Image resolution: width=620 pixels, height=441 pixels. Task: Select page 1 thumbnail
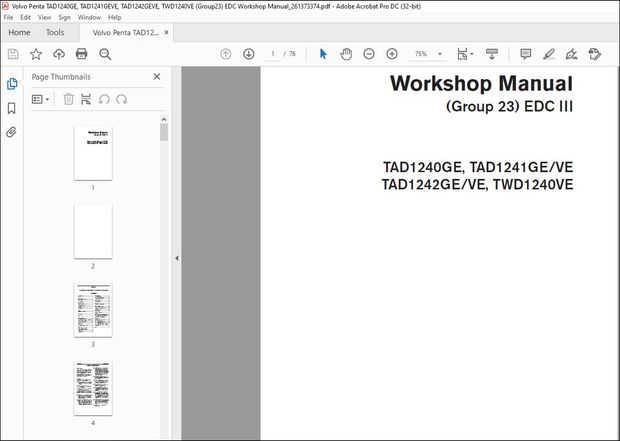pos(93,153)
